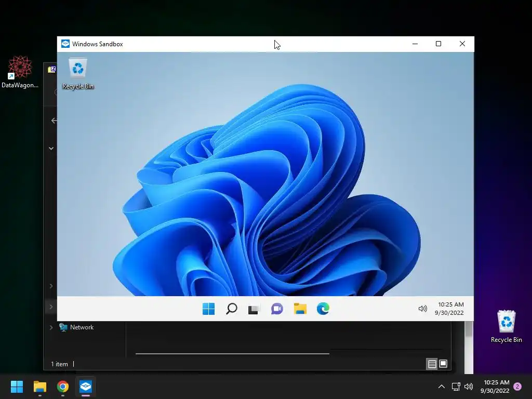Close the Windows Sandbox window

(x=462, y=44)
